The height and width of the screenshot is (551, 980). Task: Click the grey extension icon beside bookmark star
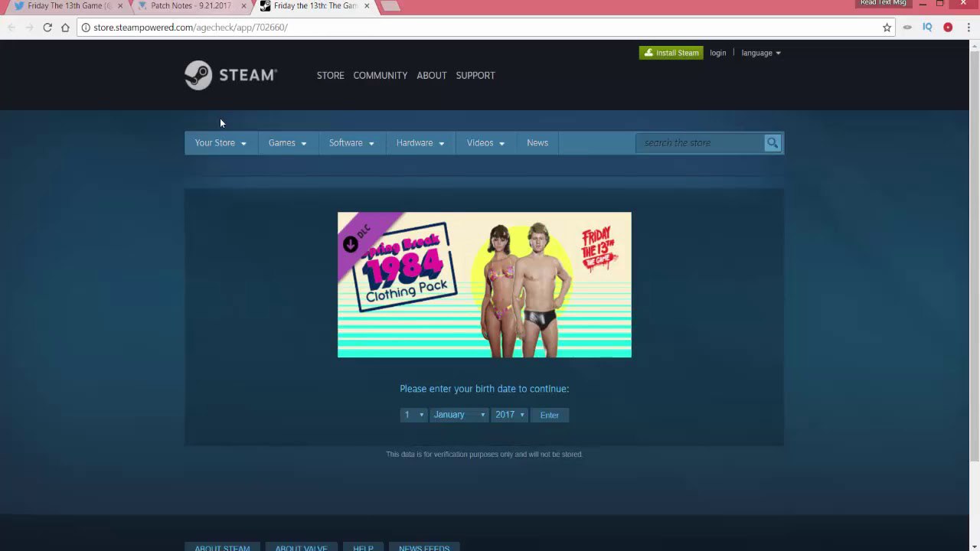pos(907,28)
